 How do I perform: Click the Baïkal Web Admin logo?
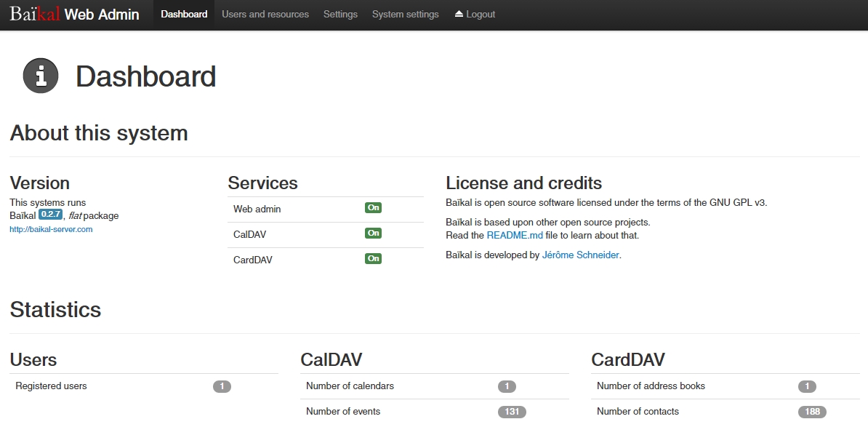74,14
